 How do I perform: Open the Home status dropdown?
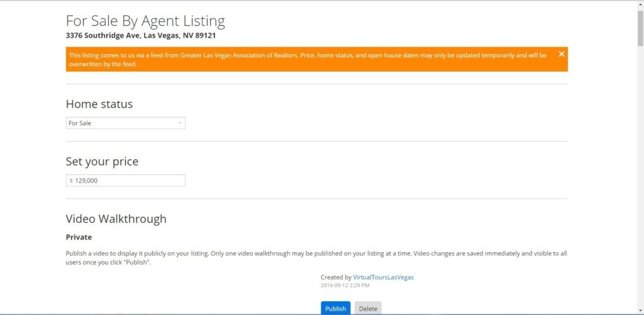point(125,123)
